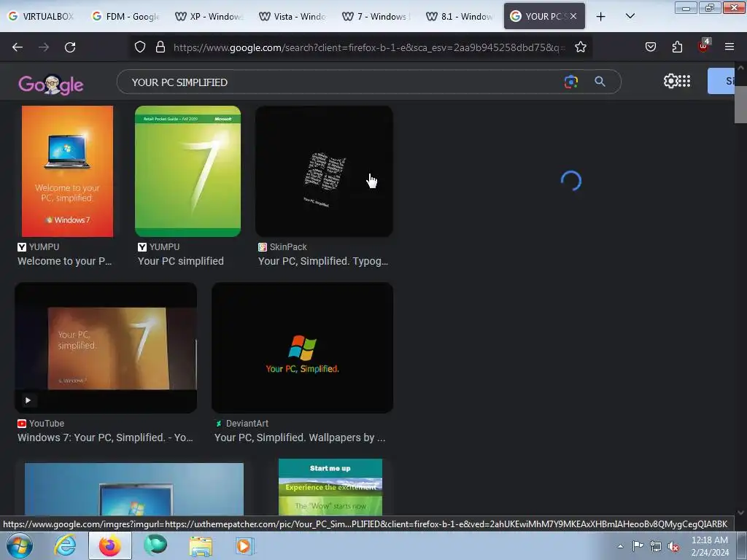Open the tracking protection shield icon
The height and width of the screenshot is (560, 747).
click(x=139, y=47)
